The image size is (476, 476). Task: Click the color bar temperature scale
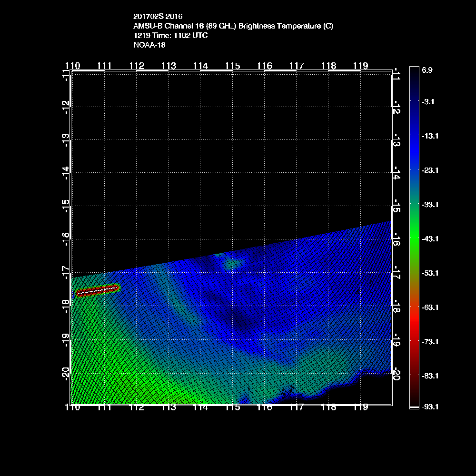coord(414,238)
